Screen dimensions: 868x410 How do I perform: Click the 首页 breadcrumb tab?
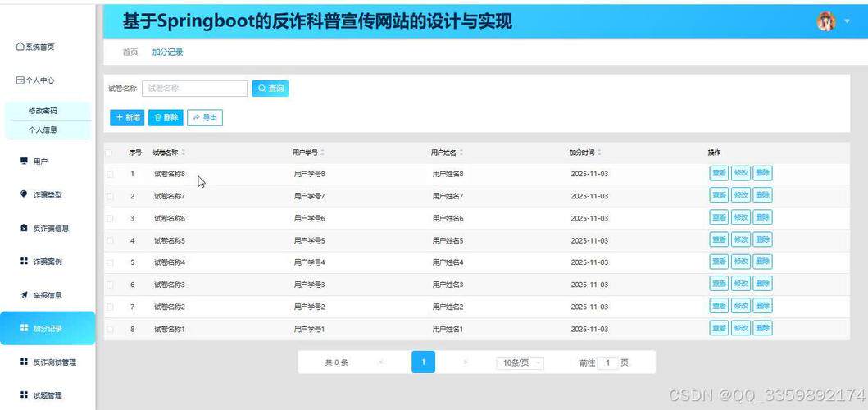[x=130, y=52]
